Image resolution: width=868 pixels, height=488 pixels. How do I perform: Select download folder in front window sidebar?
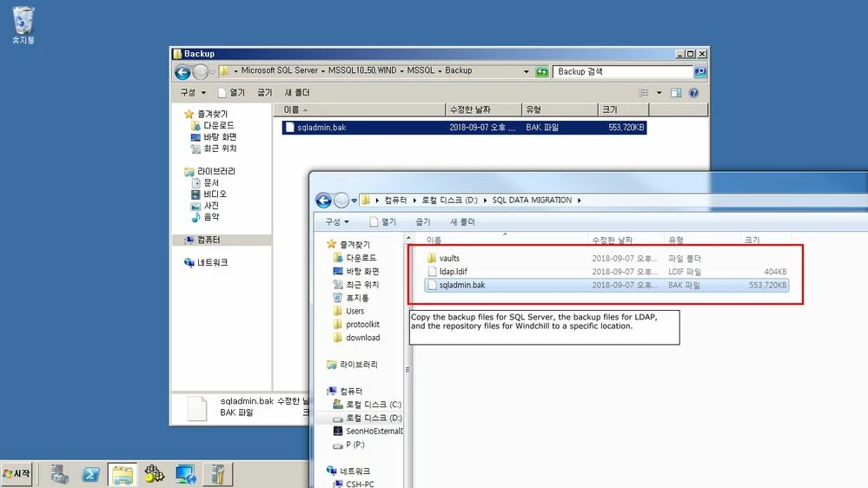[x=356, y=338]
